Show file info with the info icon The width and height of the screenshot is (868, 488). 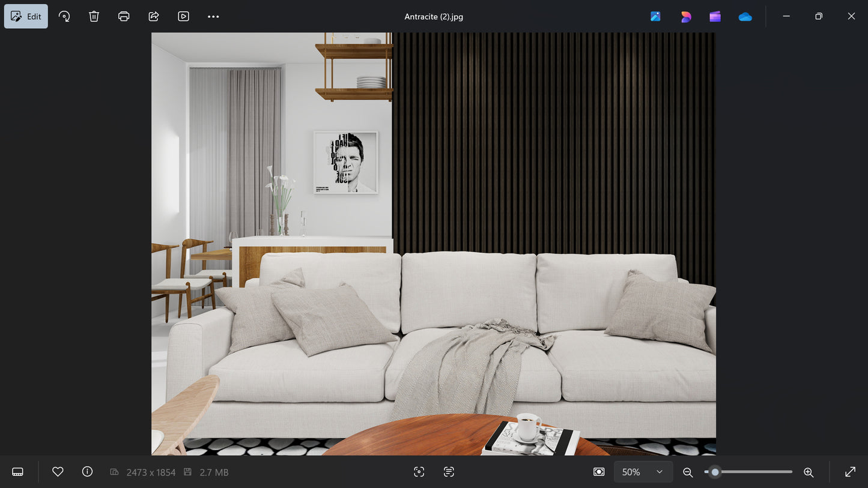click(x=87, y=472)
